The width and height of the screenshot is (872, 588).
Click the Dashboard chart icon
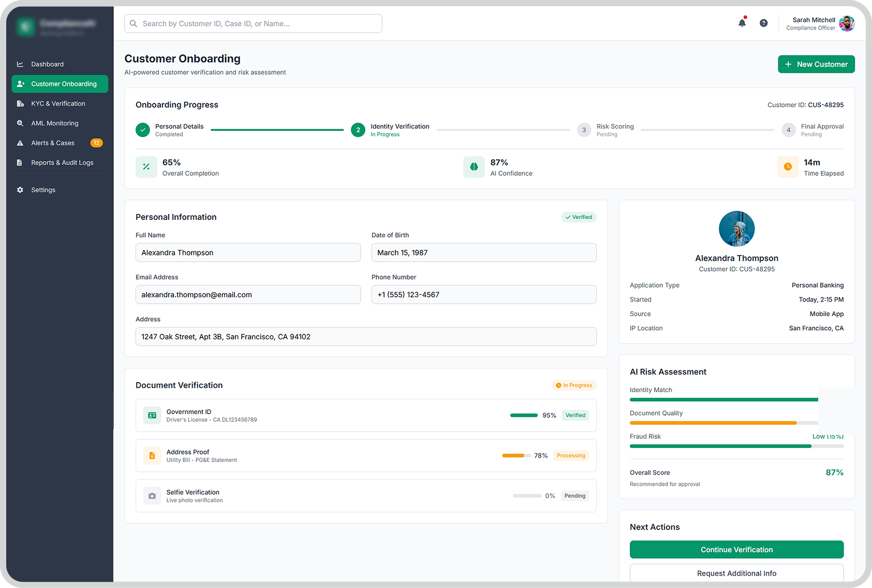click(20, 64)
